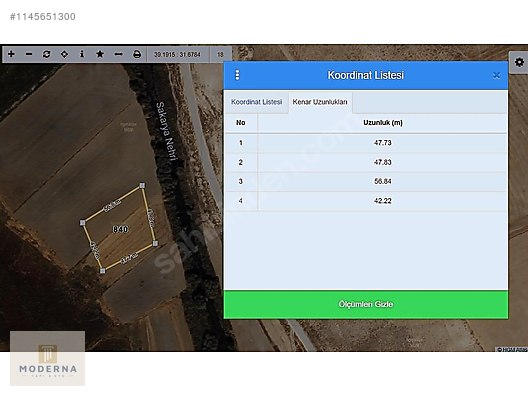Viewport: 528px width, 396px height.
Task: Activate the locate/crosshair tool
Action: coord(64,54)
